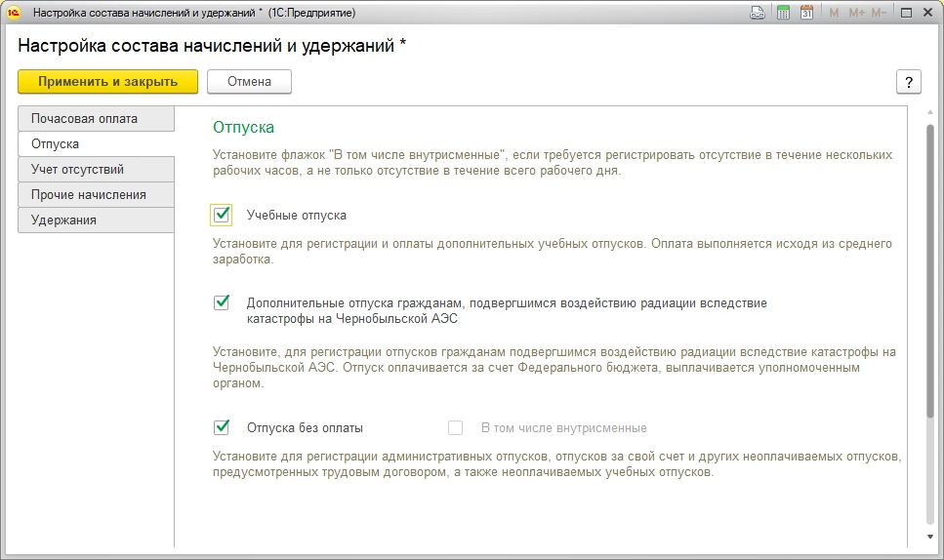Image resolution: width=944 pixels, height=560 pixels.
Task: Click the В том числе внутрисменные label
Action: pyautogui.click(x=563, y=428)
